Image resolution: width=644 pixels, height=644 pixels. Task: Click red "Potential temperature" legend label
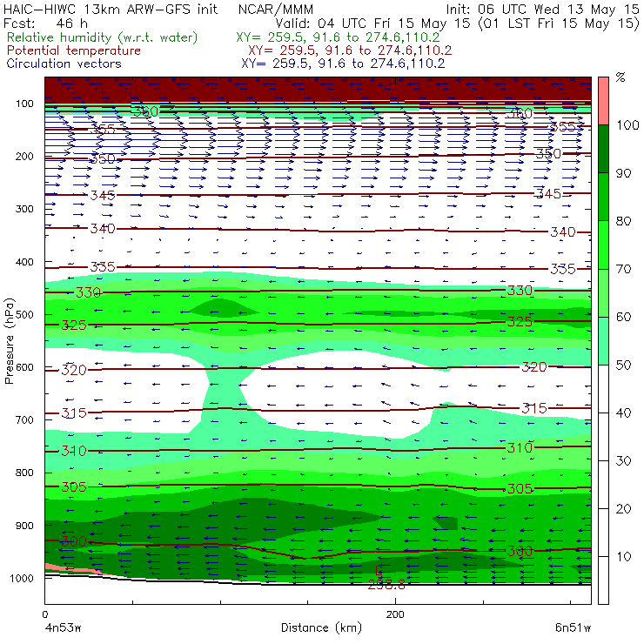click(x=73, y=50)
